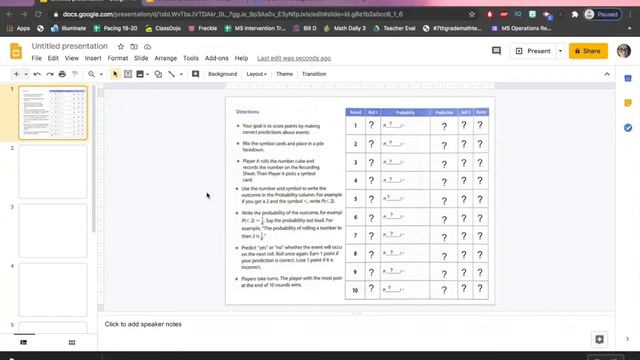Click the Explore button in the corner
The width and height of the screenshot is (640, 360).
(599, 340)
